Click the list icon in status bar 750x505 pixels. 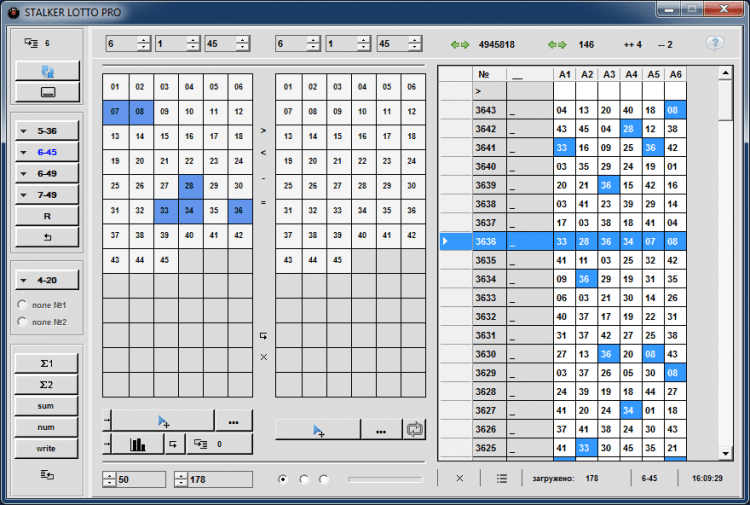coord(501,479)
